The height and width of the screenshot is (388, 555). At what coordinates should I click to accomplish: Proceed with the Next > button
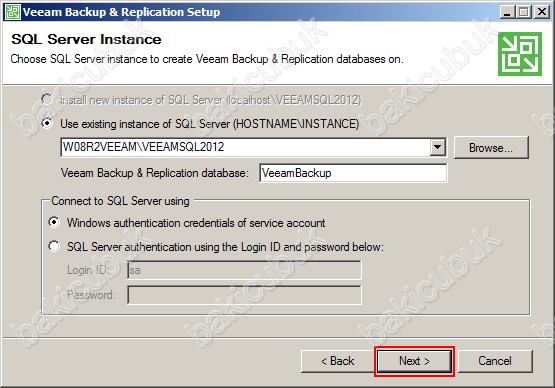(414, 361)
